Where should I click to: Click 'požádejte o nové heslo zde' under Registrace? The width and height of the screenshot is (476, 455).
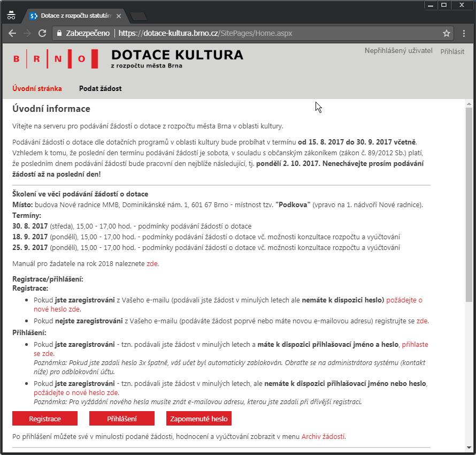pyautogui.click(x=228, y=305)
